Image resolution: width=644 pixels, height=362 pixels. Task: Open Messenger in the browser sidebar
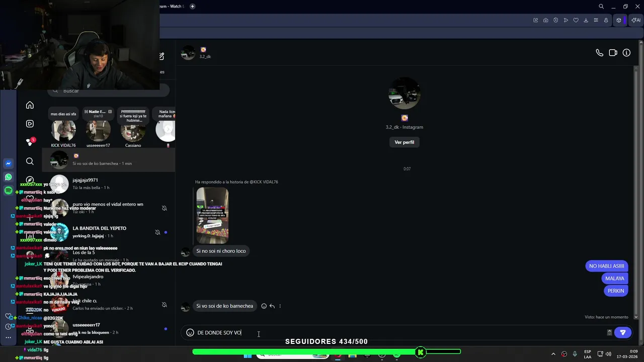click(8, 163)
